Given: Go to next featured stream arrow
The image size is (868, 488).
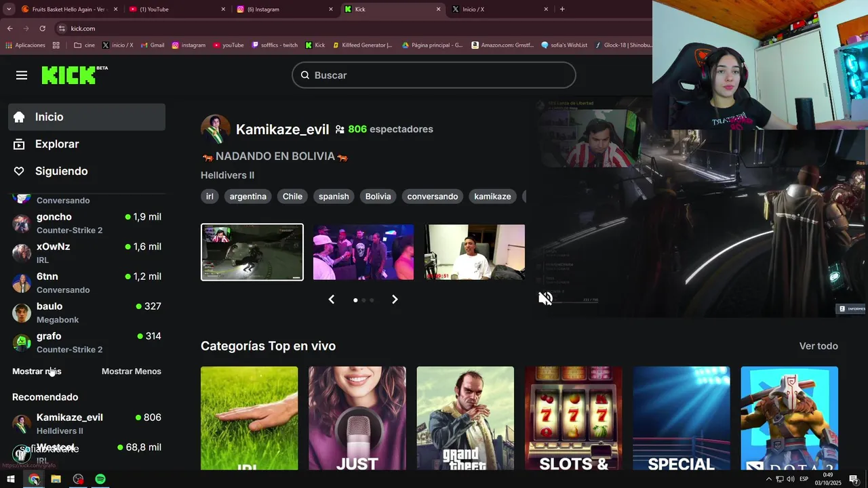Looking at the screenshot, I should point(395,300).
